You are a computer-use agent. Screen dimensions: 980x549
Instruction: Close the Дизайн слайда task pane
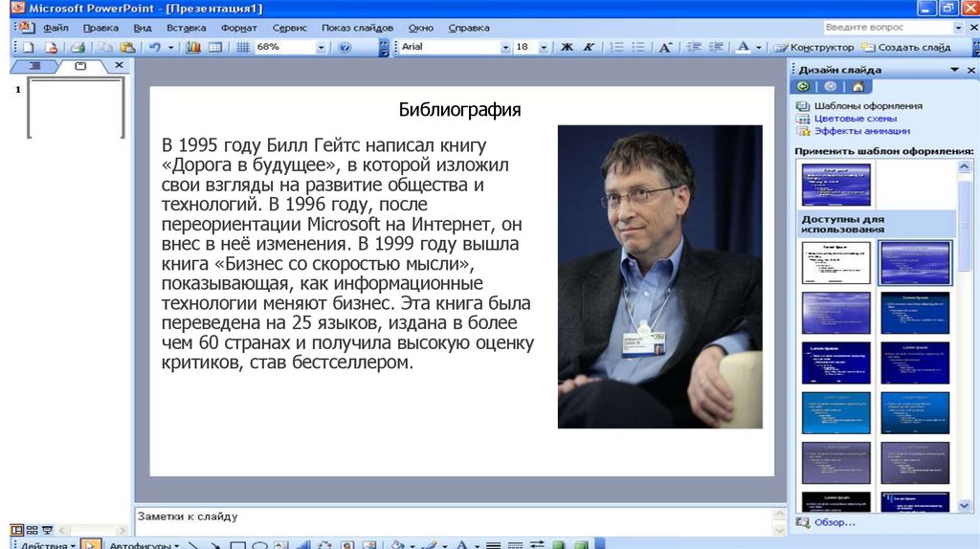pos(970,70)
